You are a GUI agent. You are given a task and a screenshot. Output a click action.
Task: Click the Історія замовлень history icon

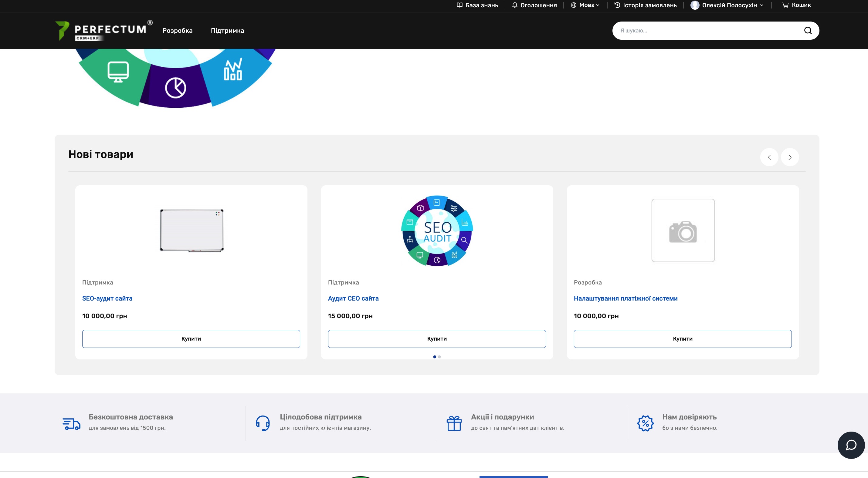point(617,5)
